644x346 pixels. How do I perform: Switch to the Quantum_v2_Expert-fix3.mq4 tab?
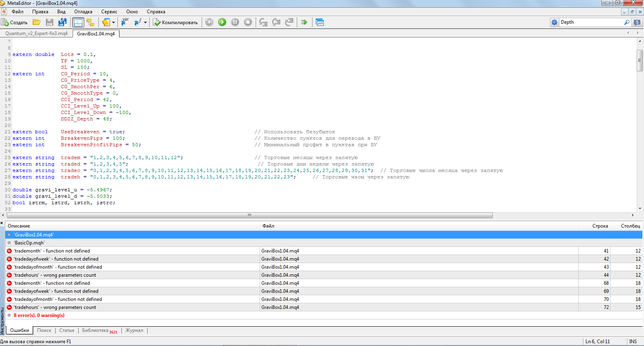tap(36, 33)
